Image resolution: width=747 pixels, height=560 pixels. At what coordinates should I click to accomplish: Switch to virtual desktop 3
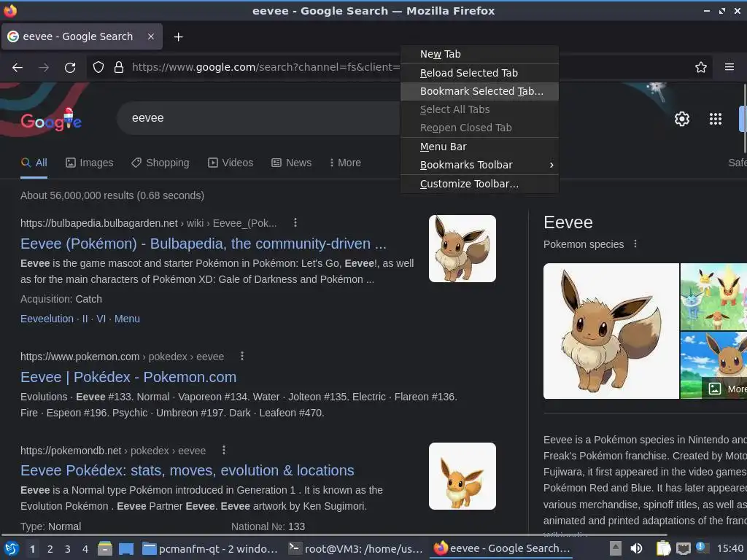[68, 549]
